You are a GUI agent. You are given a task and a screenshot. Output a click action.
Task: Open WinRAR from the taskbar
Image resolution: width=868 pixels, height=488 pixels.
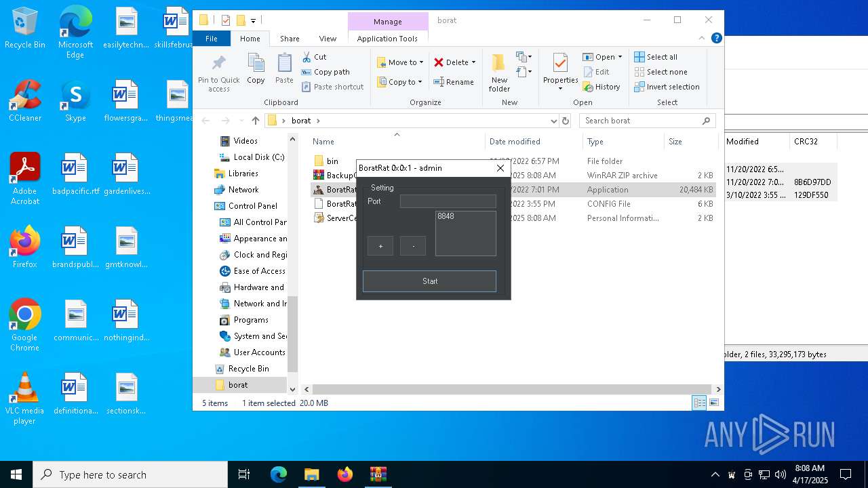pos(378,474)
